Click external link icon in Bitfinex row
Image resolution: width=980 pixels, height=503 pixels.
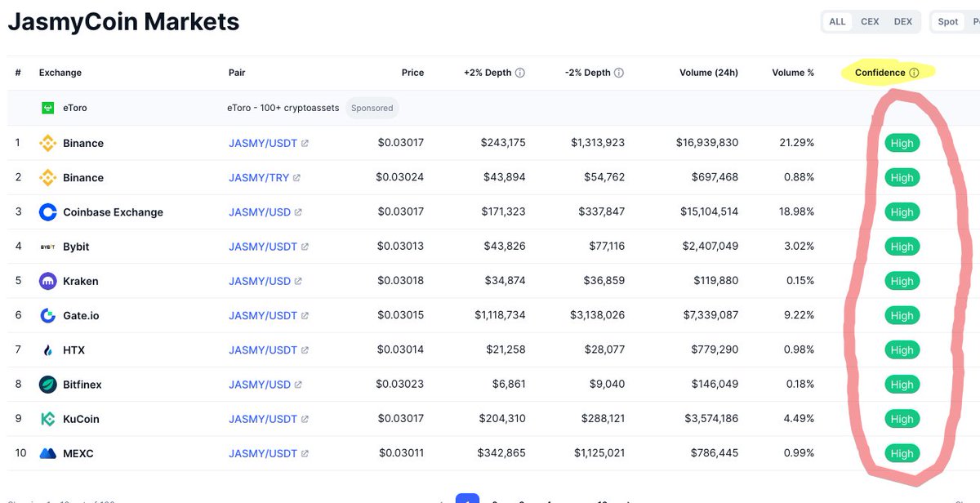point(299,385)
